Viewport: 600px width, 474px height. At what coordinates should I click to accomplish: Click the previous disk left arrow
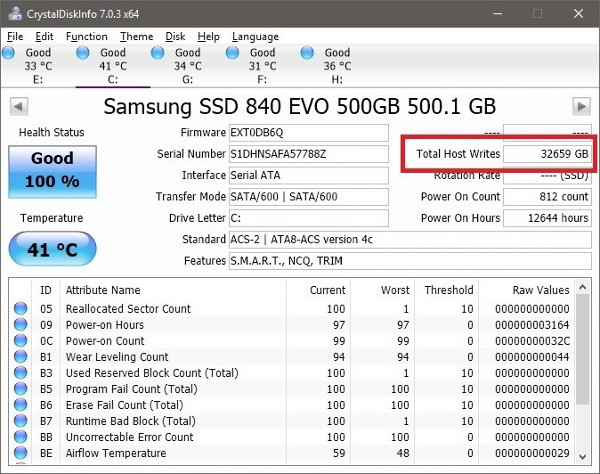coord(18,106)
